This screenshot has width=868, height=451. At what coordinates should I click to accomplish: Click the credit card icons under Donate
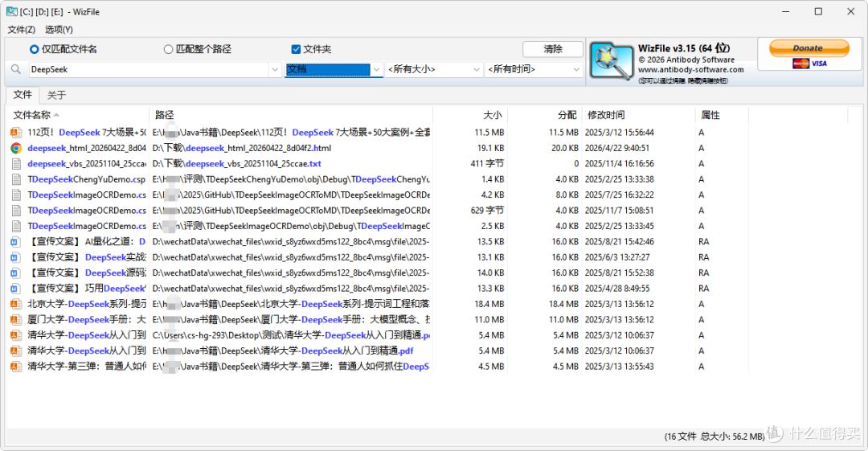(809, 64)
